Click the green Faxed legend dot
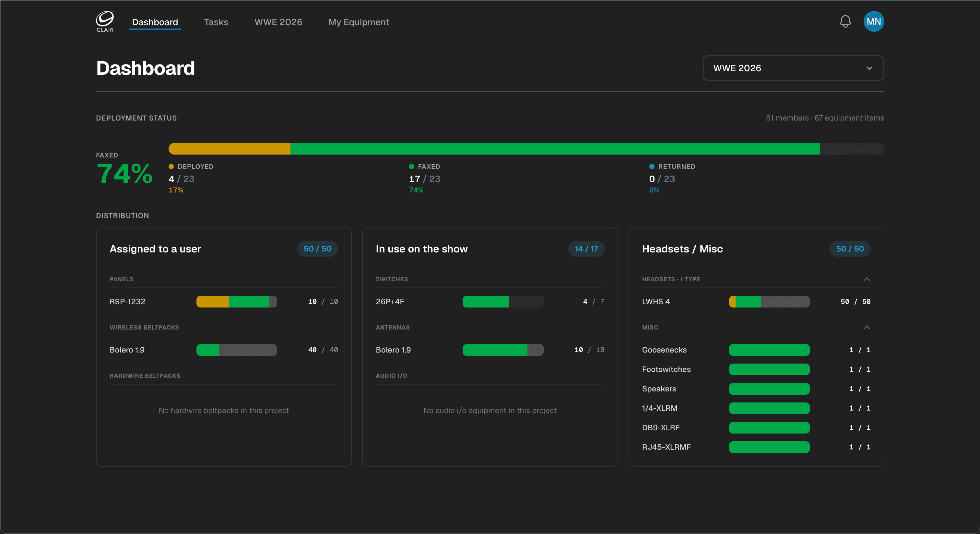Viewport: 980px width, 534px height. point(411,167)
